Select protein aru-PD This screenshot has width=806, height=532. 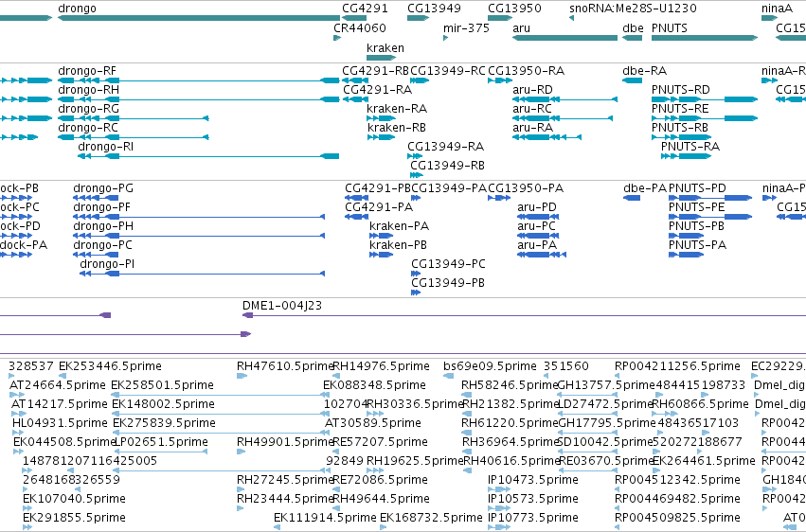click(537, 207)
